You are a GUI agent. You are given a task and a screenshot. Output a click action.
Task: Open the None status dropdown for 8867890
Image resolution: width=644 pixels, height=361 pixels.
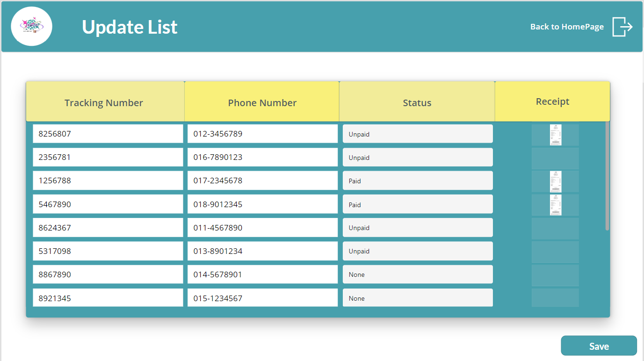pyautogui.click(x=417, y=274)
